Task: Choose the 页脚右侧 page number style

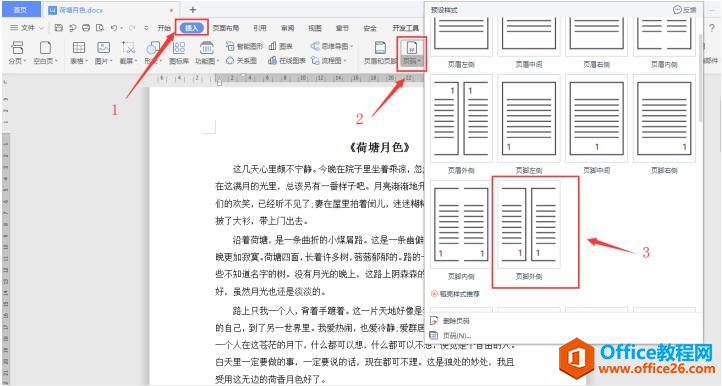Action: [664, 124]
